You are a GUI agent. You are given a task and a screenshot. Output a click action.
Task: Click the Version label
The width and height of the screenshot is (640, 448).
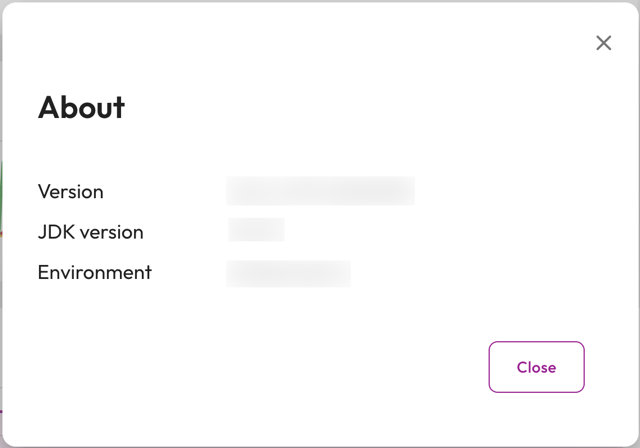click(70, 191)
